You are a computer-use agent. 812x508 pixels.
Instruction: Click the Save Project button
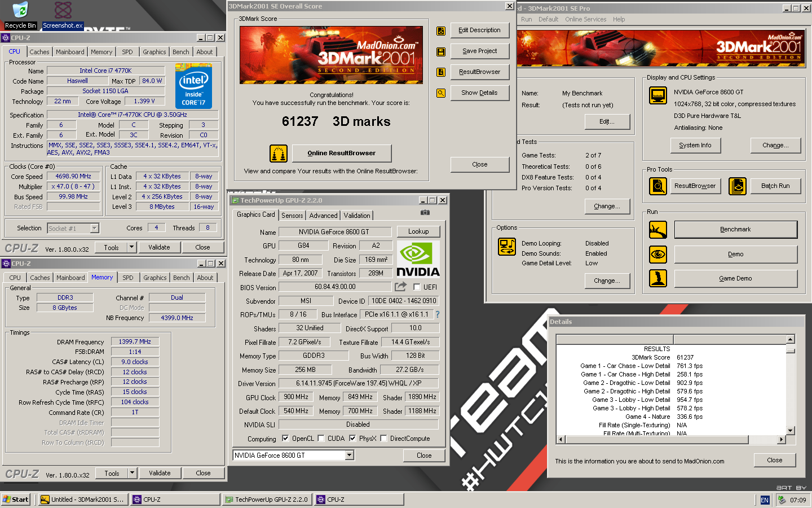point(479,51)
